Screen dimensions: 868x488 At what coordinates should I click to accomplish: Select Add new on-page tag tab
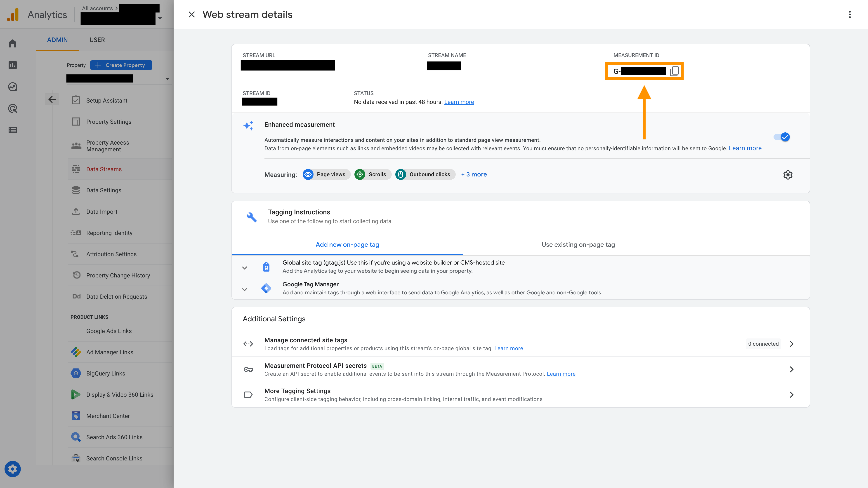(x=347, y=244)
